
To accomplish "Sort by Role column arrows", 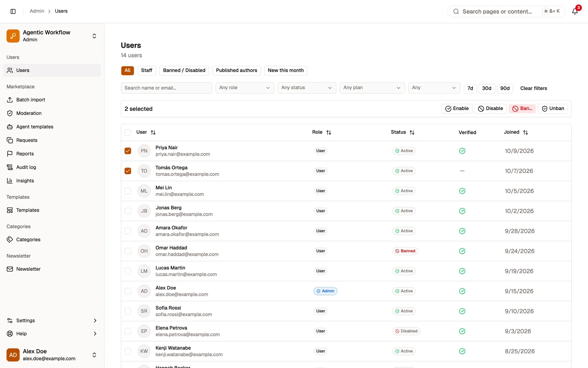I will pos(329,132).
